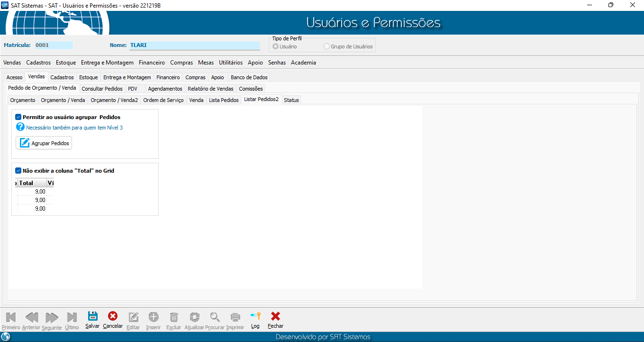Click the Imprimir printer icon
This screenshot has width=644, height=342.
(x=235, y=317)
